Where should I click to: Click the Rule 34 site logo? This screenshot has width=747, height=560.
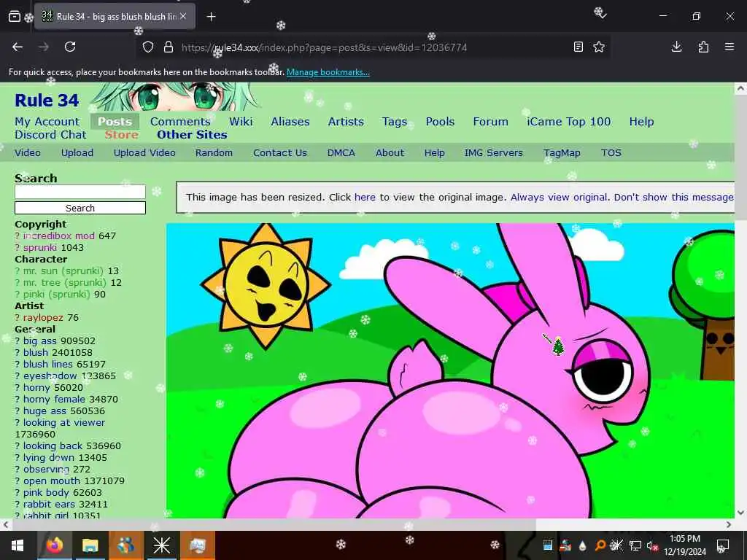(x=47, y=101)
